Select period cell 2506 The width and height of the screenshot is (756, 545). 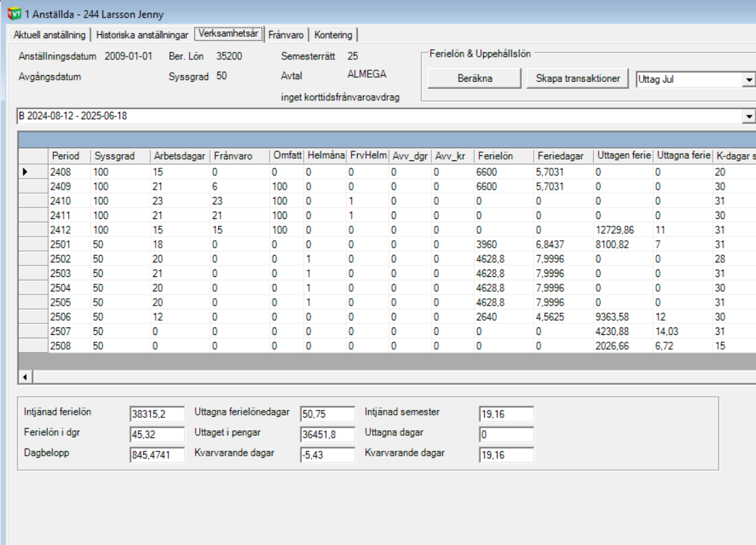[x=70, y=316]
